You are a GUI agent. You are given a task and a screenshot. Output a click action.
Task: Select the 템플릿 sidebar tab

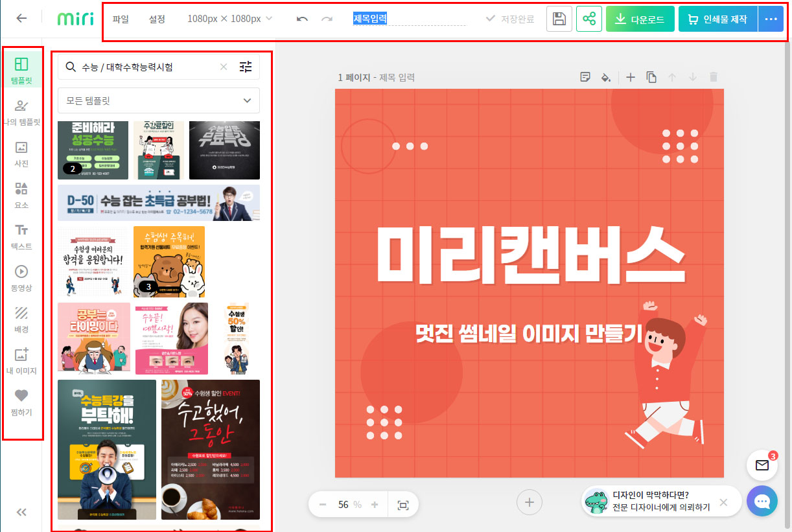(x=21, y=71)
